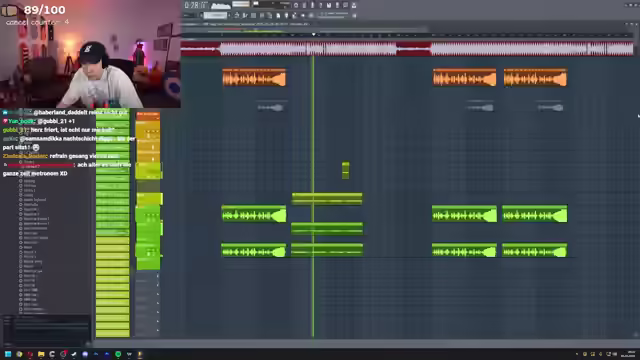Collapse the orange track group header
Viewport: 640px width, 360px height.
point(148,115)
